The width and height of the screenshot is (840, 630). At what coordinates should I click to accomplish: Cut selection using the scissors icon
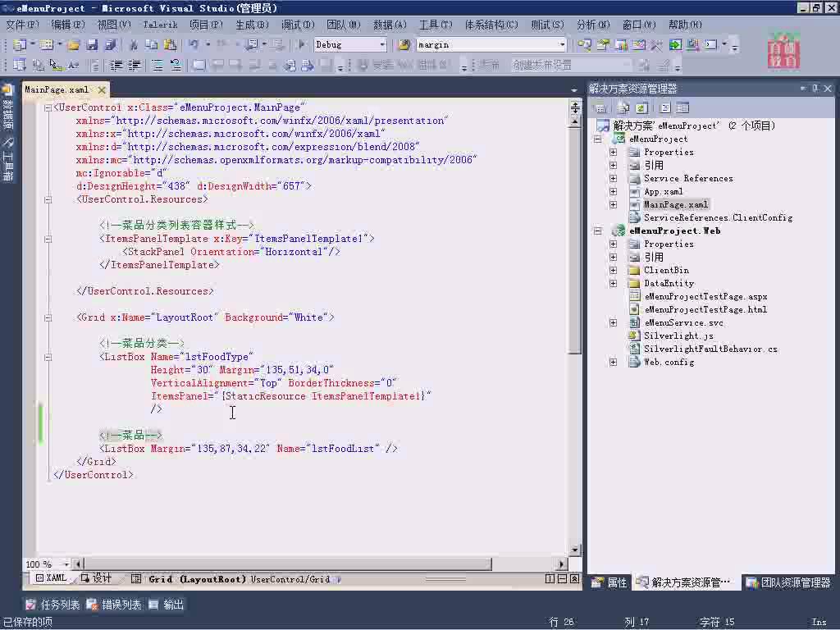tap(134, 45)
